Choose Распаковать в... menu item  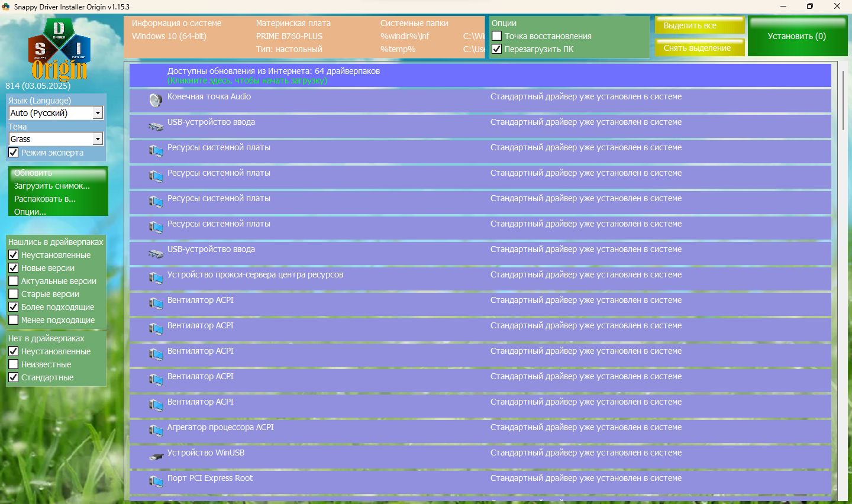point(45,199)
